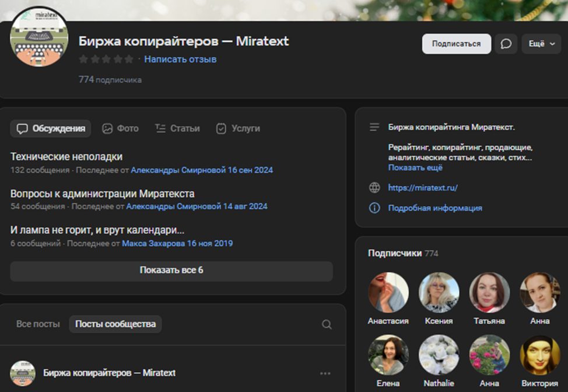Open the search icon in posts section
This screenshot has width=568, height=392.
[x=327, y=324]
